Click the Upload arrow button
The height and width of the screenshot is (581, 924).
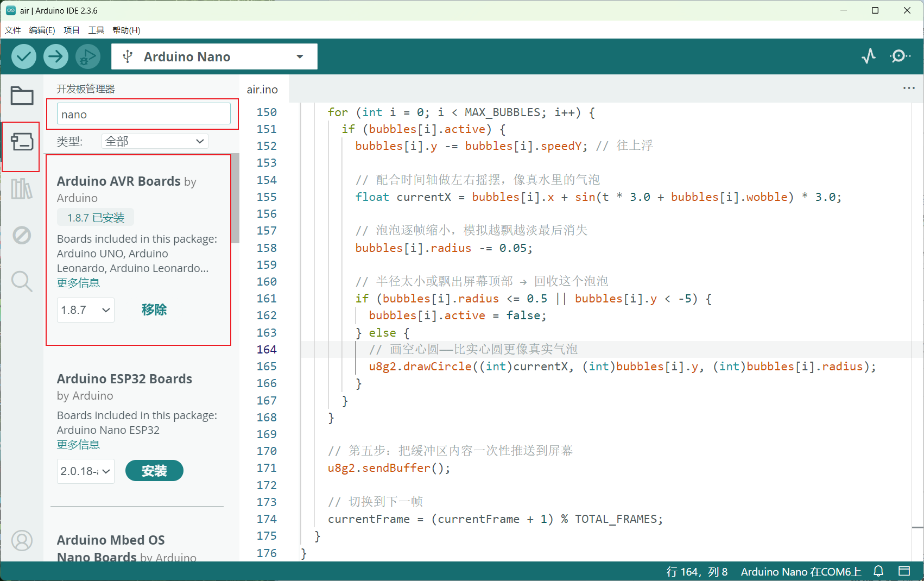[56, 56]
